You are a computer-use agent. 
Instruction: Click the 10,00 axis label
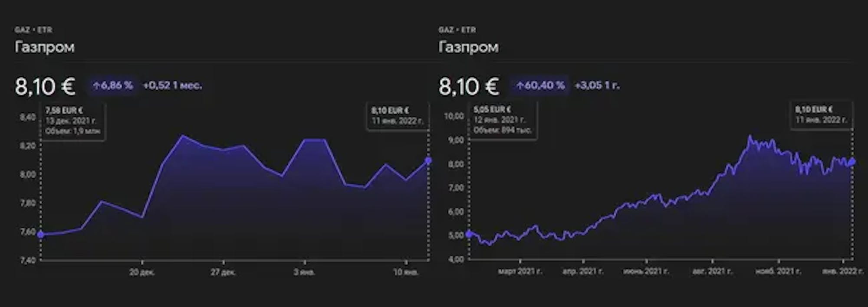pos(454,116)
